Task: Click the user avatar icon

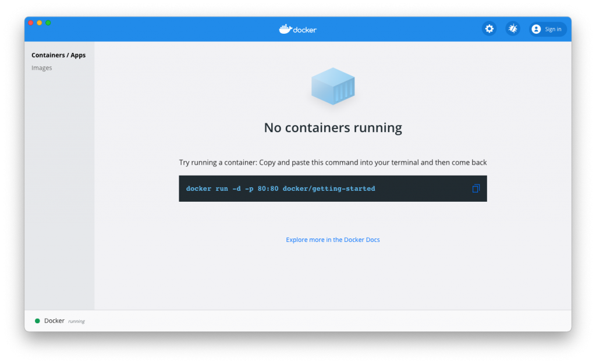Action: click(536, 29)
